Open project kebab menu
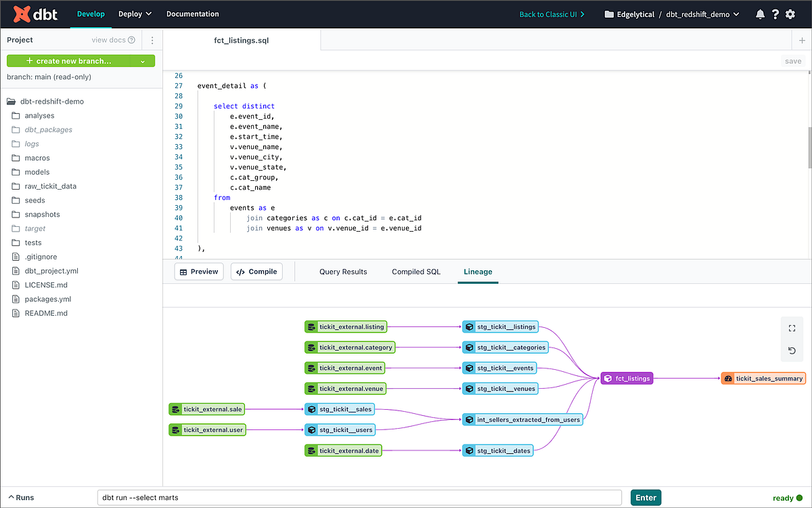812x508 pixels. point(152,40)
